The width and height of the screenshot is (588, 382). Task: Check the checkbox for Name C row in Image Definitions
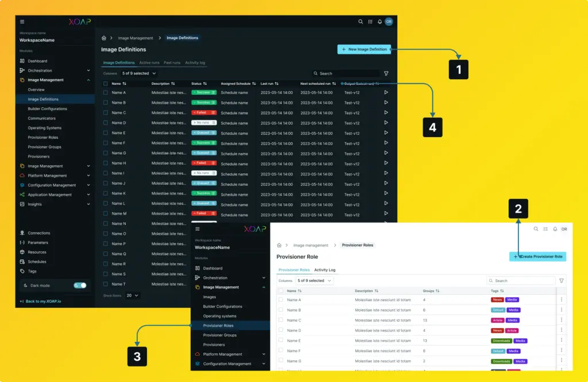[106, 113]
